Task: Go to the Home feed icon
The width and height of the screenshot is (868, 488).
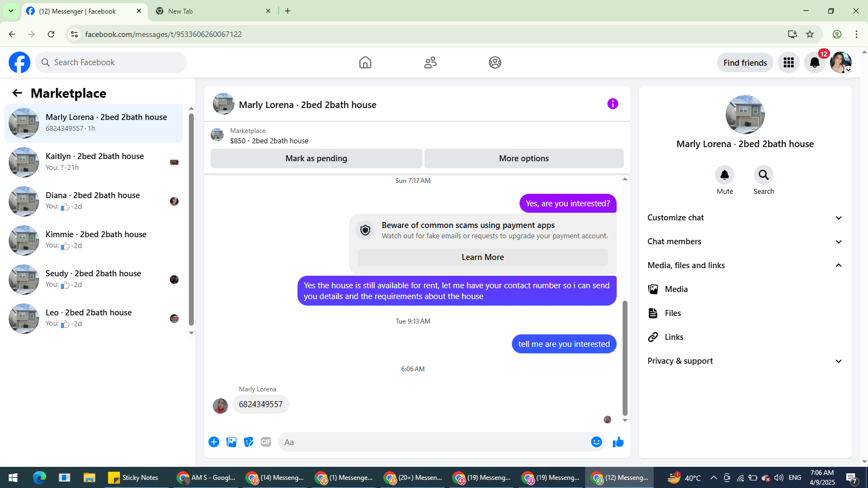Action: coord(365,62)
